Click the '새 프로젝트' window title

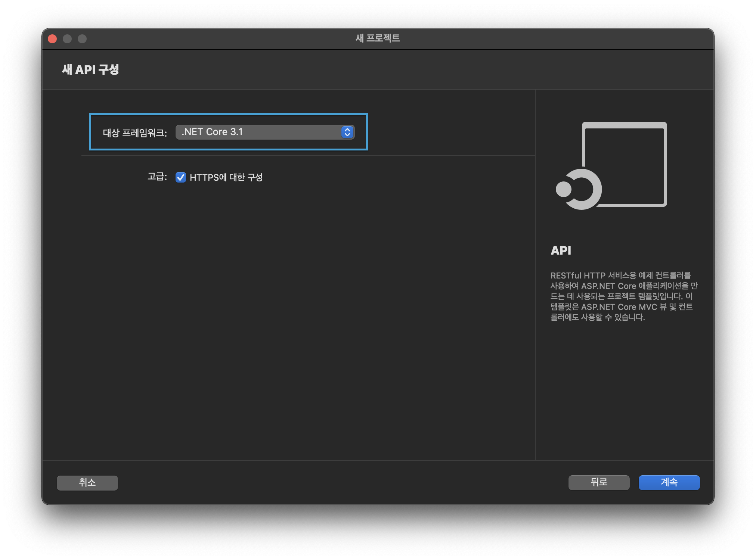(x=378, y=38)
